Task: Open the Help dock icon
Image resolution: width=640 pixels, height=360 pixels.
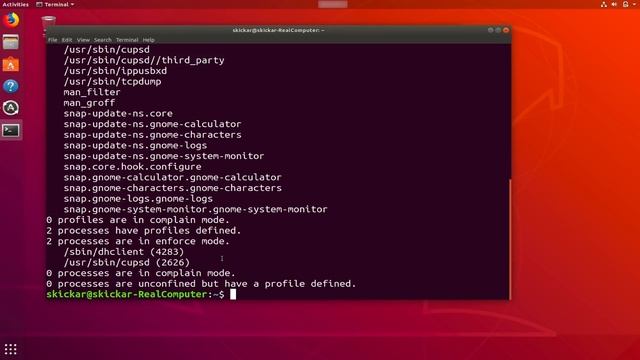Action: click(x=11, y=86)
